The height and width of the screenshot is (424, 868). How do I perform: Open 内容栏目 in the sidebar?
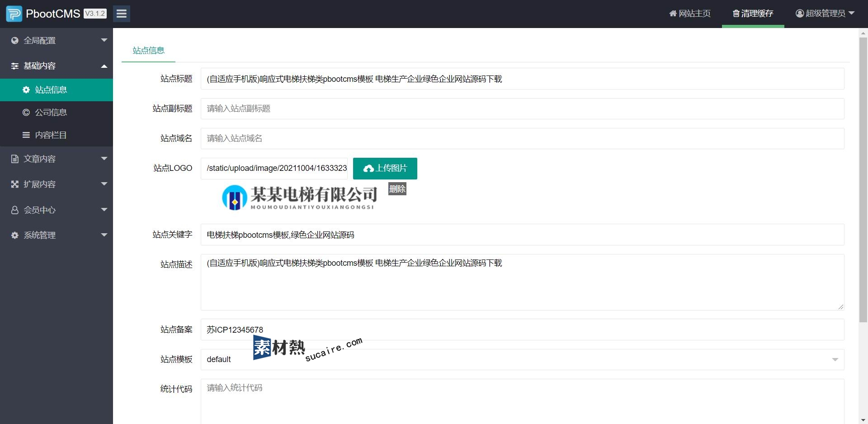click(x=57, y=135)
